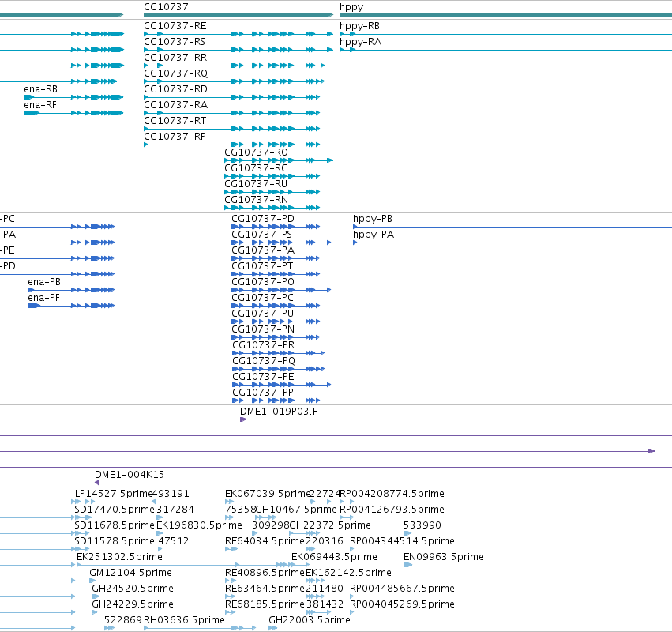The image size is (672, 632).
Task: Pick the CG10737-RR transcript label
Action: [175, 58]
